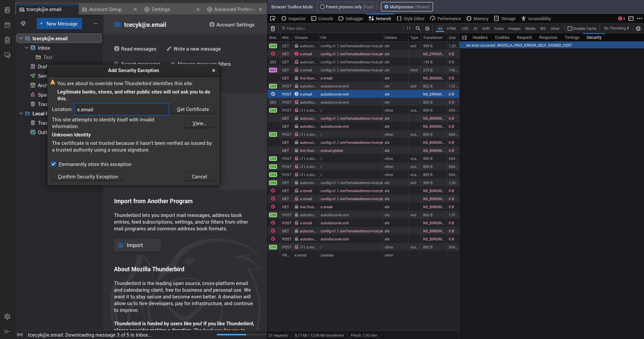Click the pick element inspector icon
Viewport: 644px width, 339px height.
tap(273, 18)
